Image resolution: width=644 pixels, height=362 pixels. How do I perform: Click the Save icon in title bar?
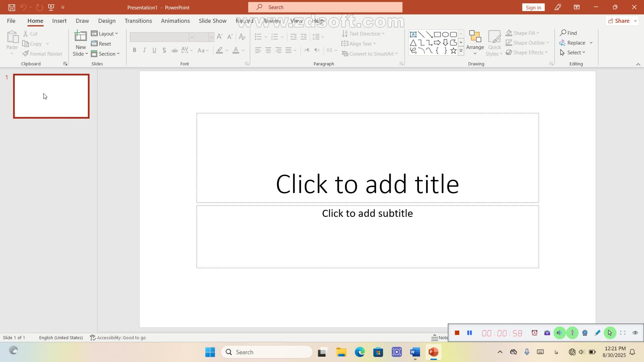[11, 7]
